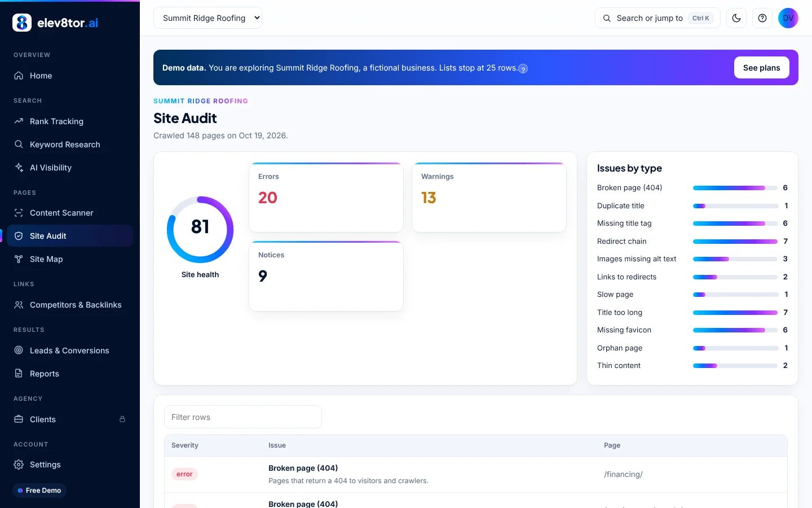Viewport: 812px width, 508px height.
Task: Click the See plans button
Action: click(762, 68)
